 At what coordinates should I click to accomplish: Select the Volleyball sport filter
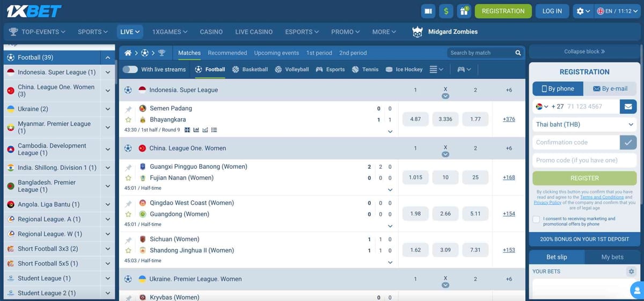291,69
